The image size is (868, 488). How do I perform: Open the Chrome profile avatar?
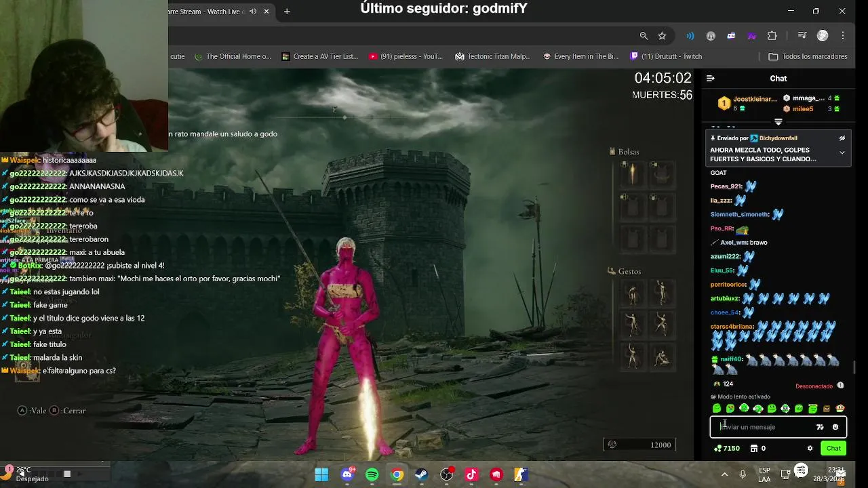[x=823, y=36]
